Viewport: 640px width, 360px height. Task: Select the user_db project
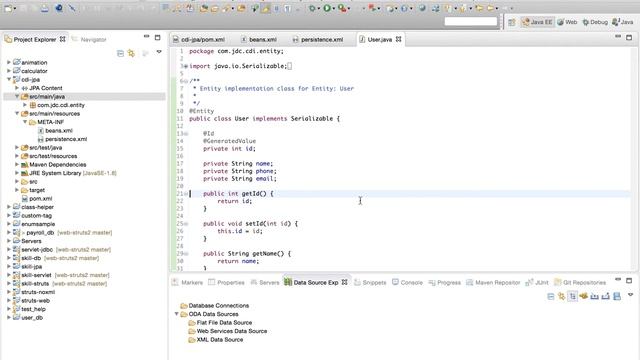click(x=28, y=318)
